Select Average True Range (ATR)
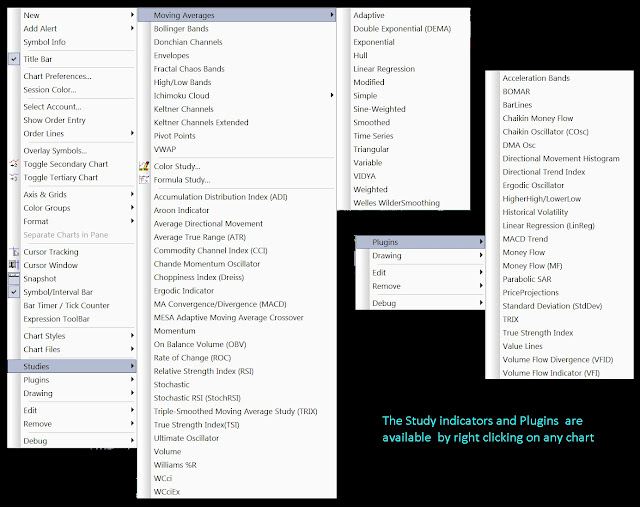Screen dimensions: 640x507 pos(200,237)
